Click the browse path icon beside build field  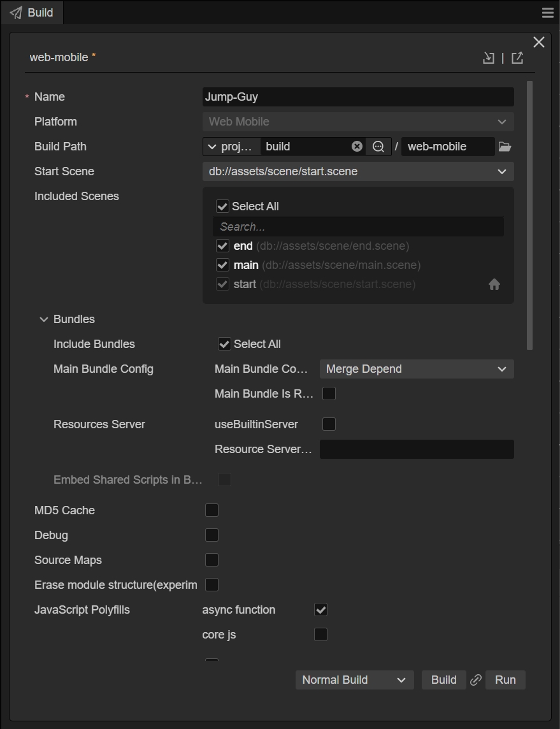pyautogui.click(x=378, y=147)
